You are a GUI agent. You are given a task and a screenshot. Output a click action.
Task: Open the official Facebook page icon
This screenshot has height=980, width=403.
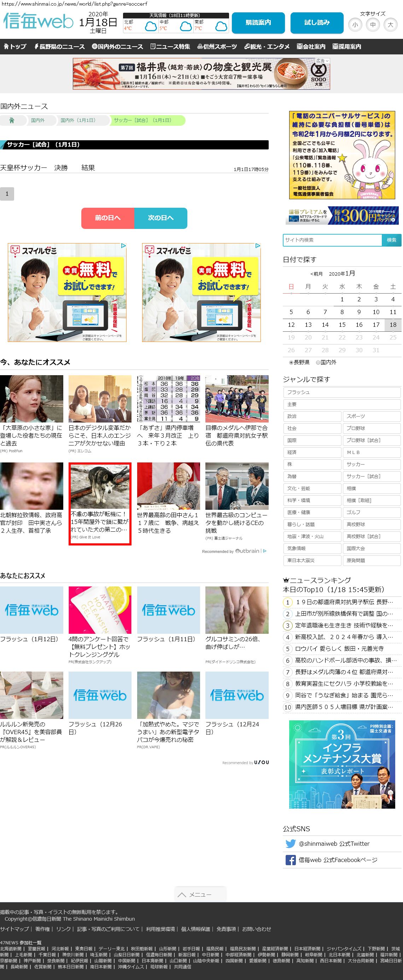pyautogui.click(x=290, y=860)
